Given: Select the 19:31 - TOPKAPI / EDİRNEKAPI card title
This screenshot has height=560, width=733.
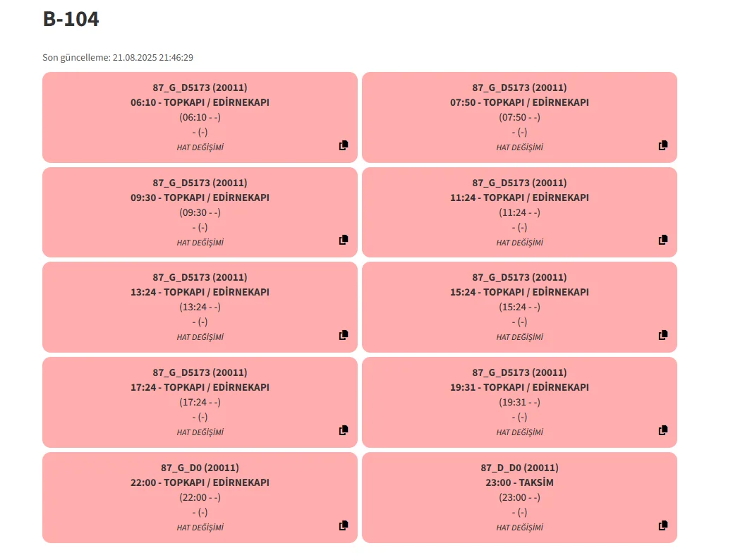Looking at the screenshot, I should coord(519,387).
